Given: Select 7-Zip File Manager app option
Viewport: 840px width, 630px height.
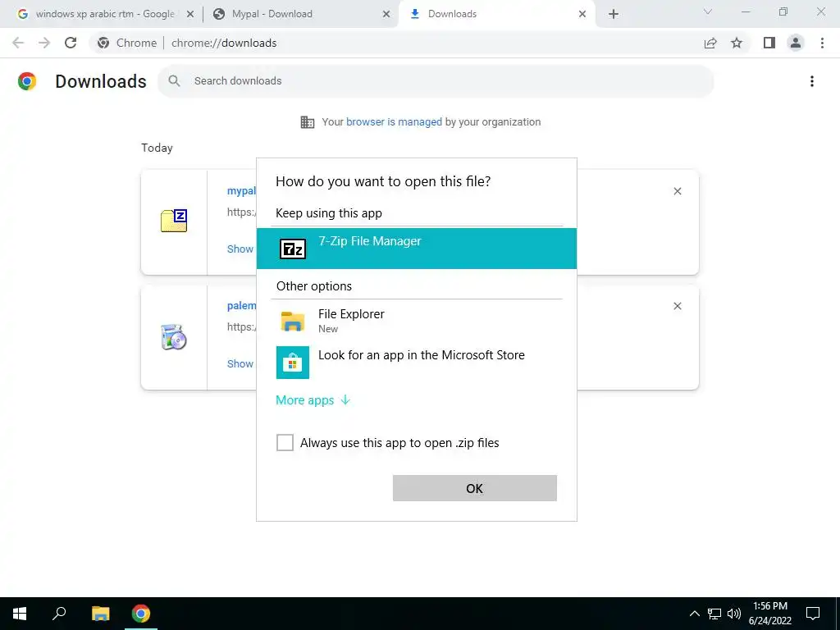Looking at the screenshot, I should pyautogui.click(x=416, y=248).
